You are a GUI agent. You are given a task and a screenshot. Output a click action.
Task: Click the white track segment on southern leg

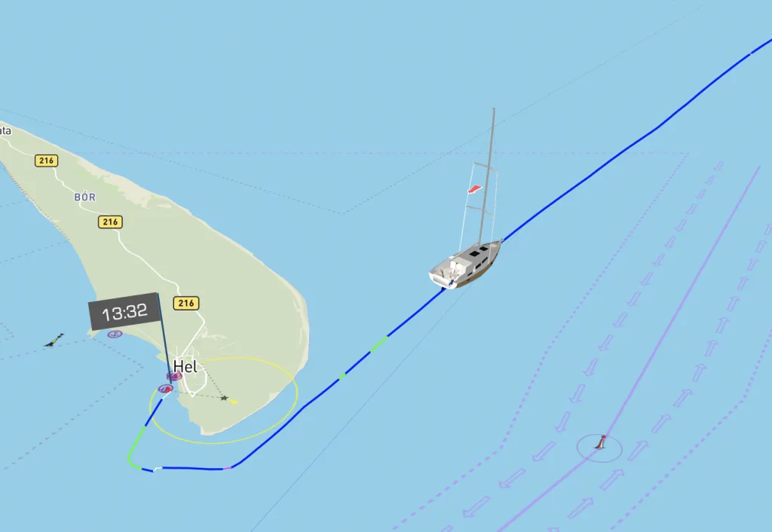click(x=158, y=469)
